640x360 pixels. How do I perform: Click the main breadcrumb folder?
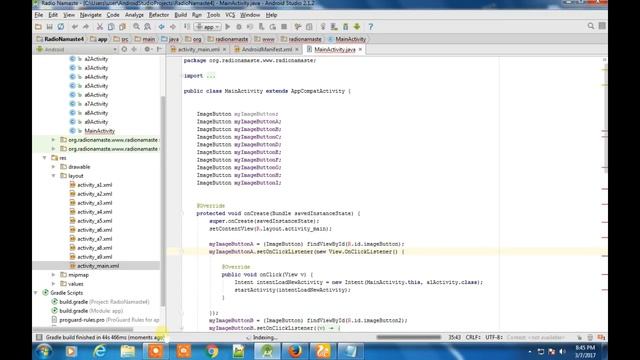pyautogui.click(x=144, y=39)
